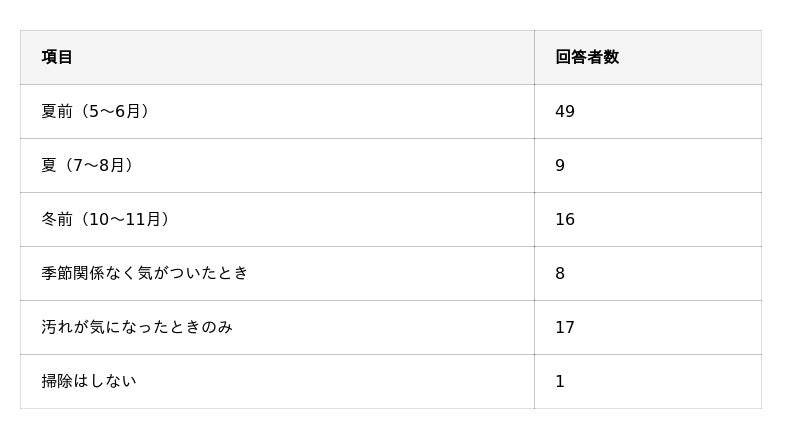Select the value 1 for 掃除はしない
800x439 pixels.
pos(560,381)
